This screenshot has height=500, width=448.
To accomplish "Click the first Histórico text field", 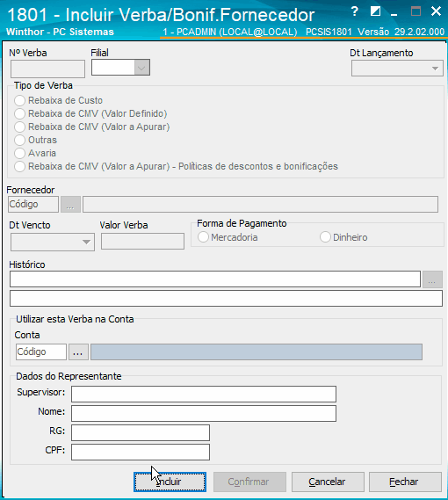I will pos(215,279).
